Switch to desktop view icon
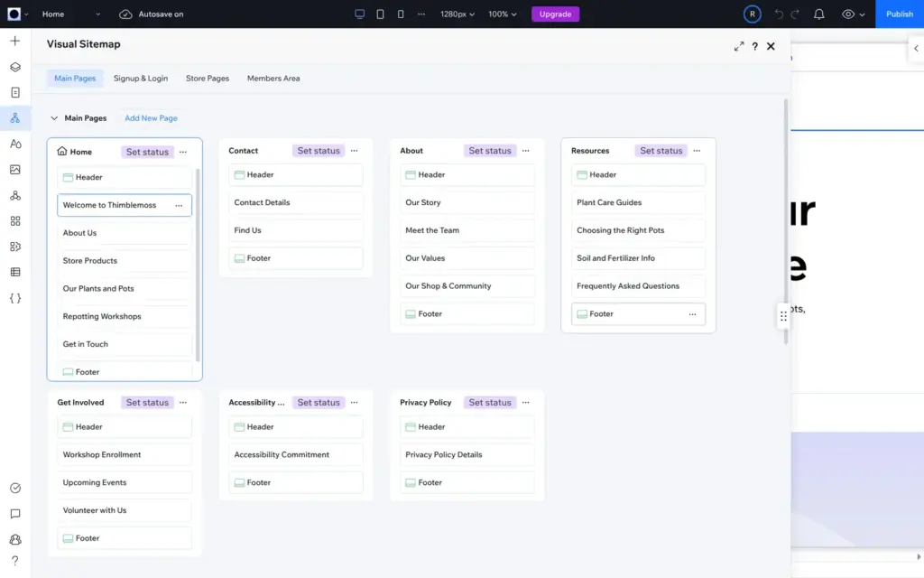 pyautogui.click(x=359, y=14)
